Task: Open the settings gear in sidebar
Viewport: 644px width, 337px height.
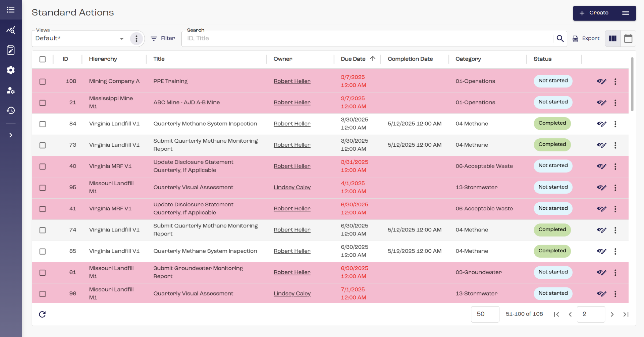Action: coord(11,70)
